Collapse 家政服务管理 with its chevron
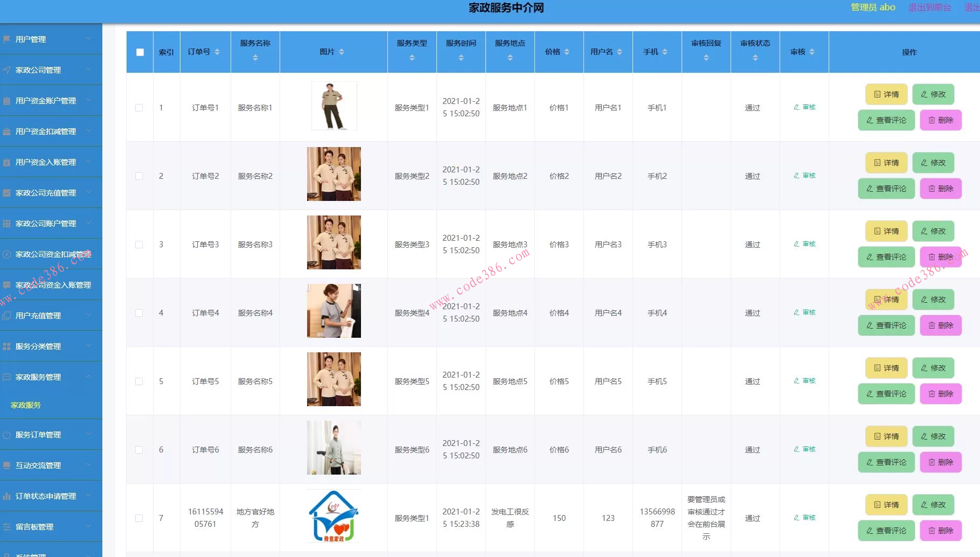The image size is (980, 557). [88, 377]
